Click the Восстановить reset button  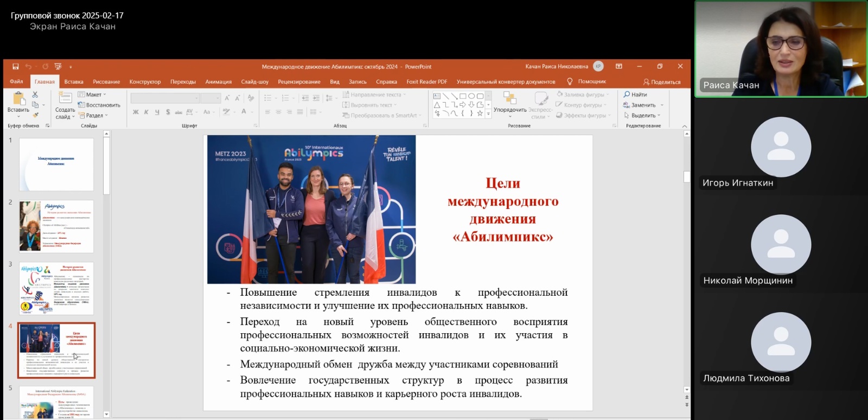click(99, 105)
